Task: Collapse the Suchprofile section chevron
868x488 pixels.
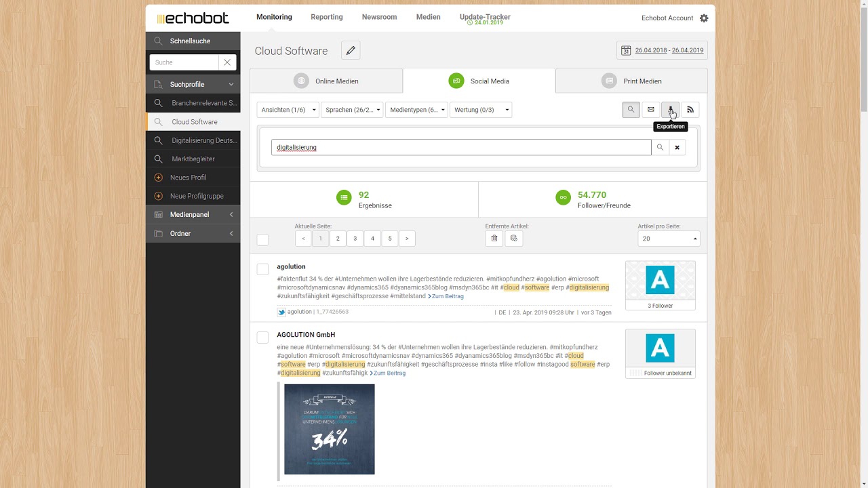Action: pos(231,85)
